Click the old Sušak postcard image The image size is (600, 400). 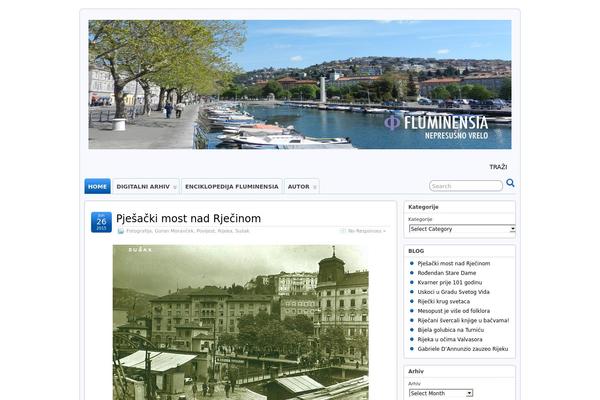[x=240, y=320]
